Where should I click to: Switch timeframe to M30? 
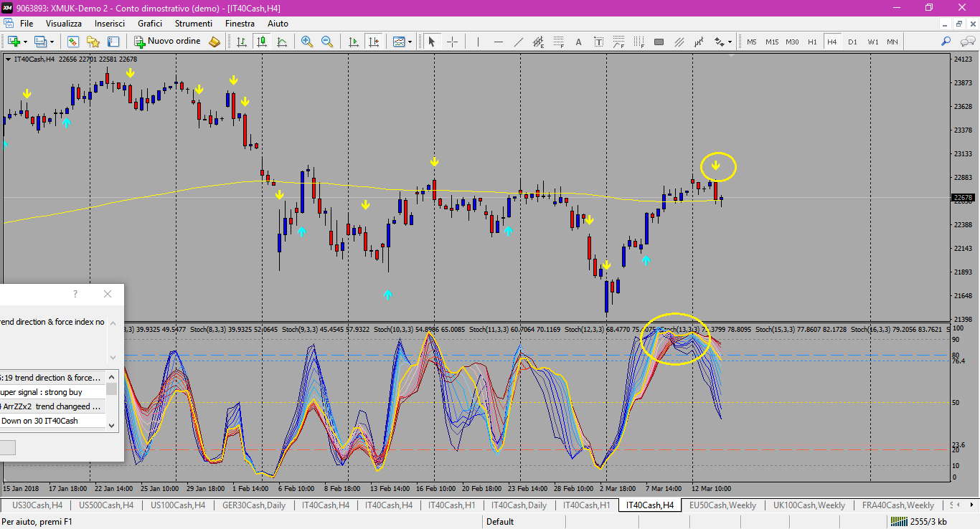point(792,42)
